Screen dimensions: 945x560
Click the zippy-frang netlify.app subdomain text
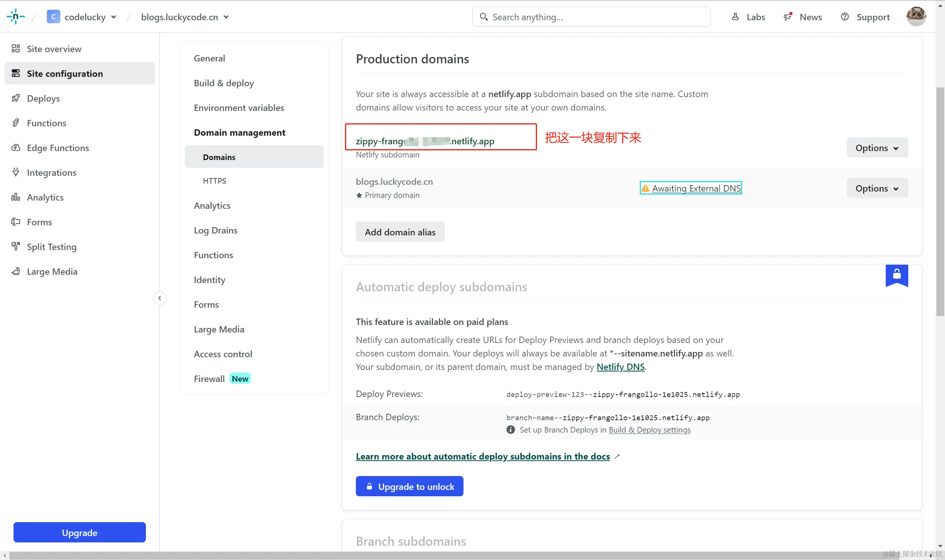coord(425,141)
